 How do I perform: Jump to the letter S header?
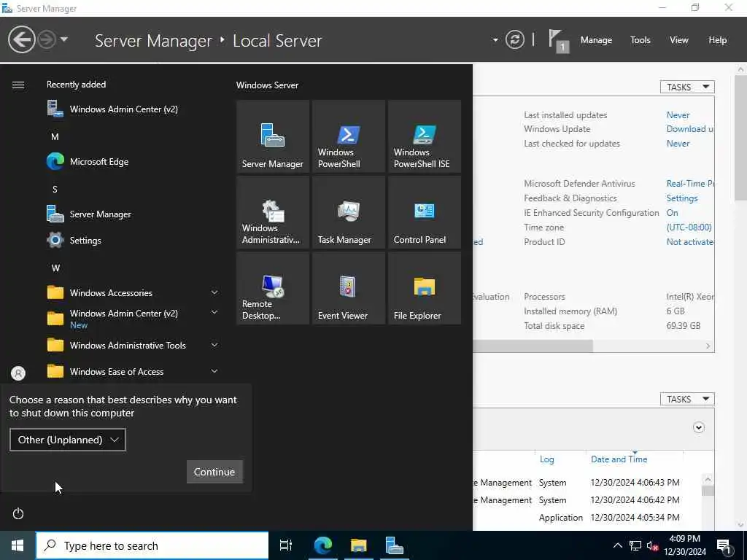(55, 189)
